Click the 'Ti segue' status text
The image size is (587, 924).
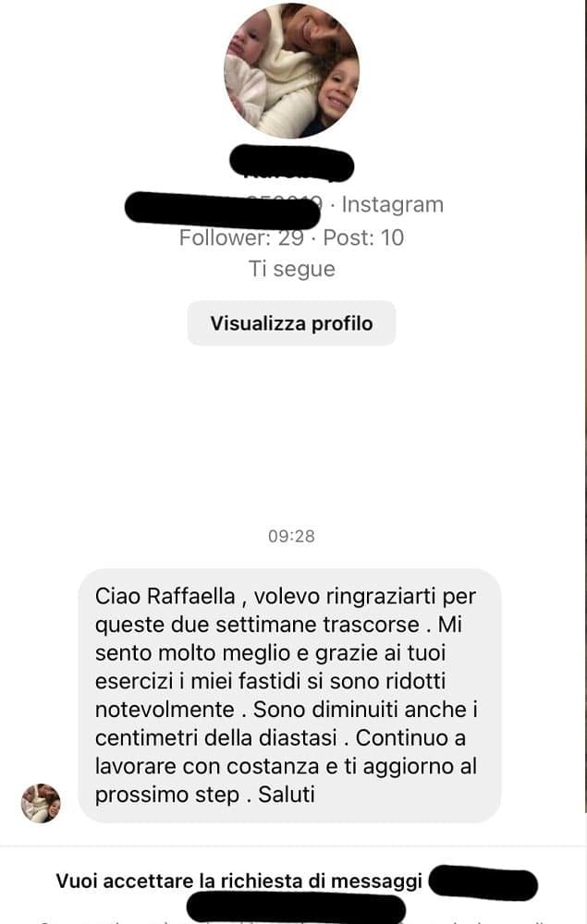point(292,269)
